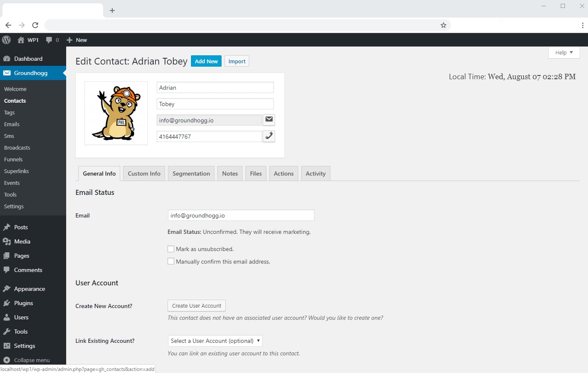Viewport: 588px width, 373px height.
Task: Click the phone number field 4164447767
Action: (209, 136)
